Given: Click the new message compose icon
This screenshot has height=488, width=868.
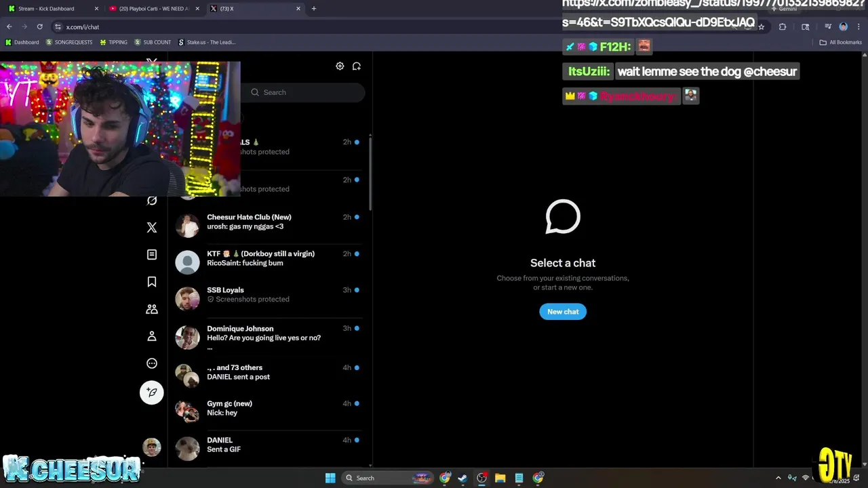Looking at the screenshot, I should pos(356,66).
